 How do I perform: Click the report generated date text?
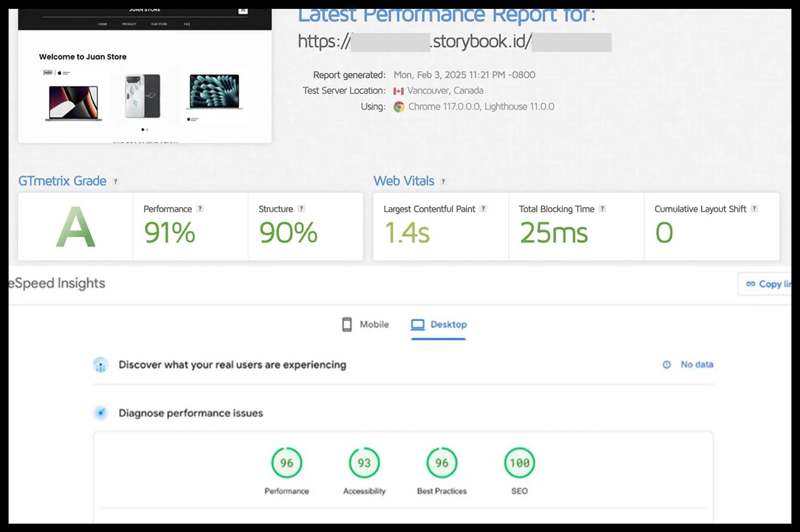click(x=464, y=75)
